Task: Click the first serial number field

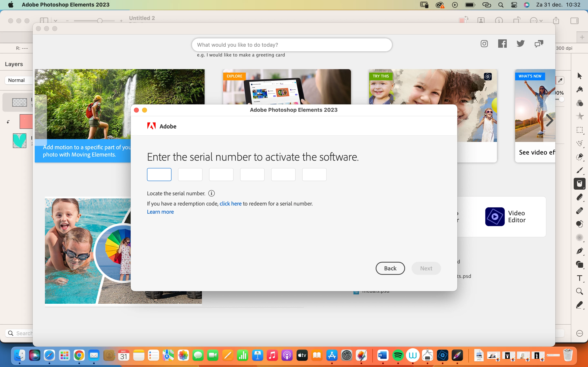Action: tap(159, 175)
